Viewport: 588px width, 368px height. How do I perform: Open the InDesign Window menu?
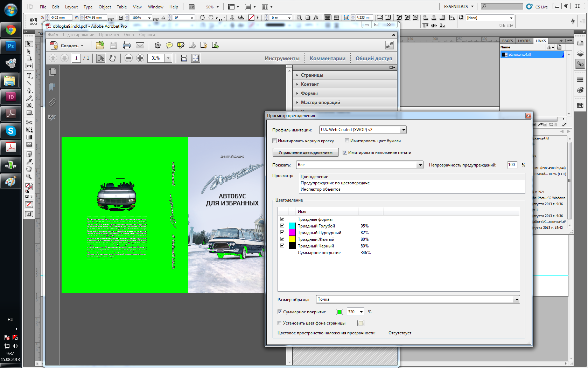tap(155, 7)
